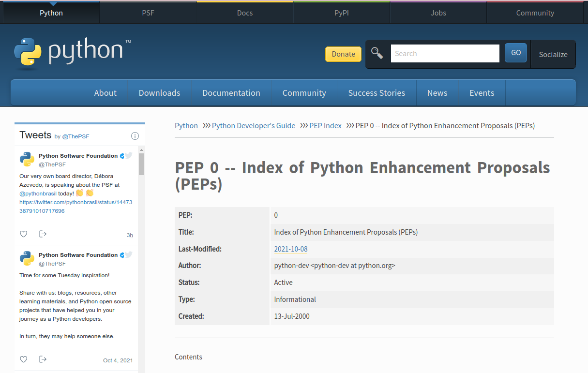The height and width of the screenshot is (373, 588).
Task: Open the Twitter info icon in Tweets panel
Action: 135,136
